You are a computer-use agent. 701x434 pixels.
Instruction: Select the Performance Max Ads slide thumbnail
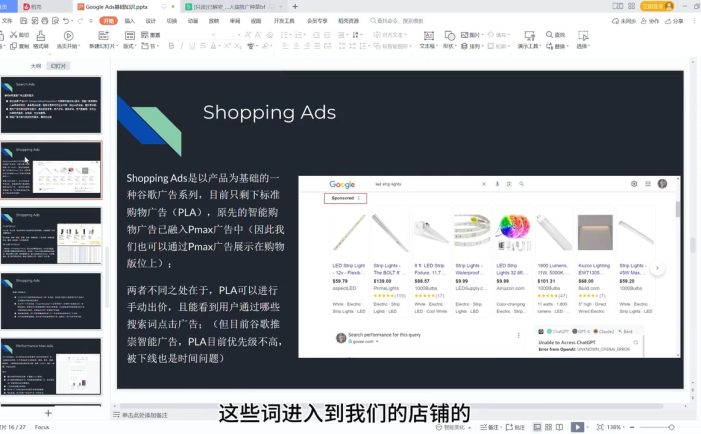point(51,367)
